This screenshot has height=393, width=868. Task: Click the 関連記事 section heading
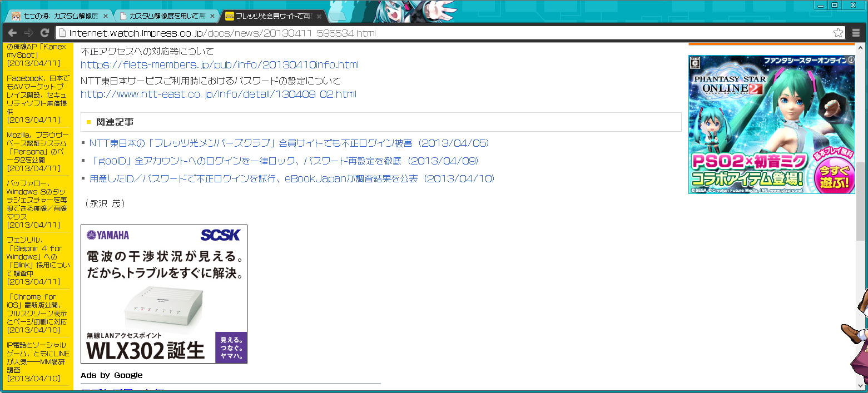[x=115, y=122]
